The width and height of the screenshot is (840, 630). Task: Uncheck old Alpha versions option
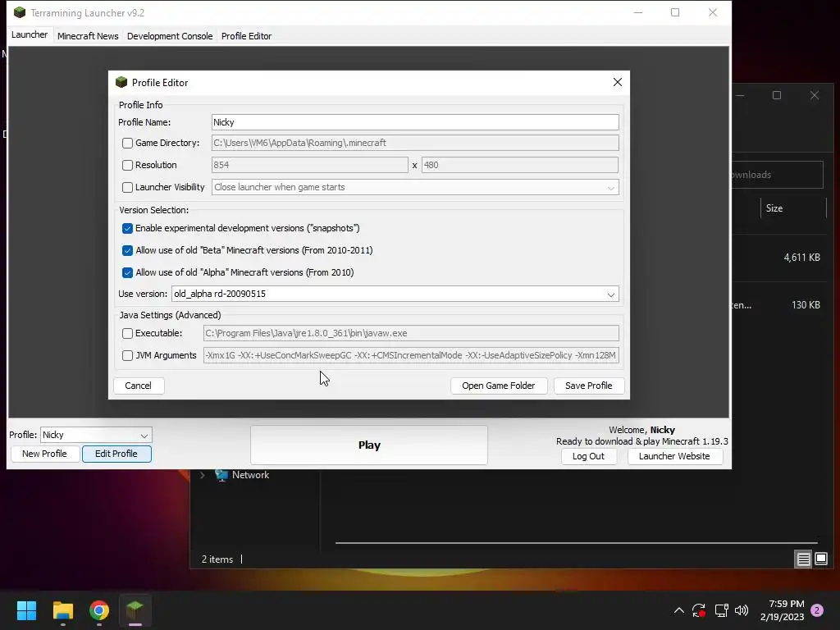click(127, 272)
